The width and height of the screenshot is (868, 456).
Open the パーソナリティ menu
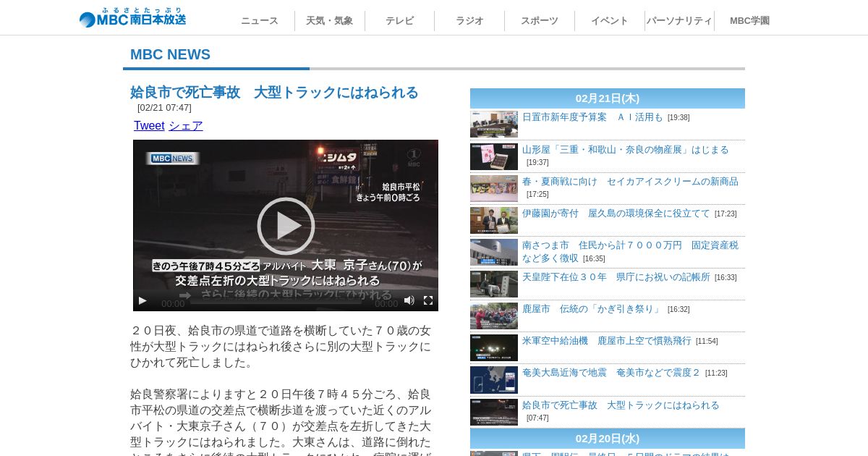[x=679, y=21]
